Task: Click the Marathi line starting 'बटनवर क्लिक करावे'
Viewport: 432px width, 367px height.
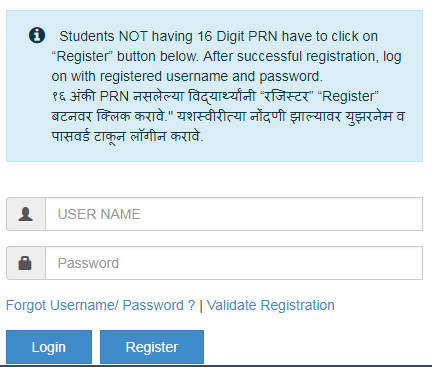Action: coord(228,116)
